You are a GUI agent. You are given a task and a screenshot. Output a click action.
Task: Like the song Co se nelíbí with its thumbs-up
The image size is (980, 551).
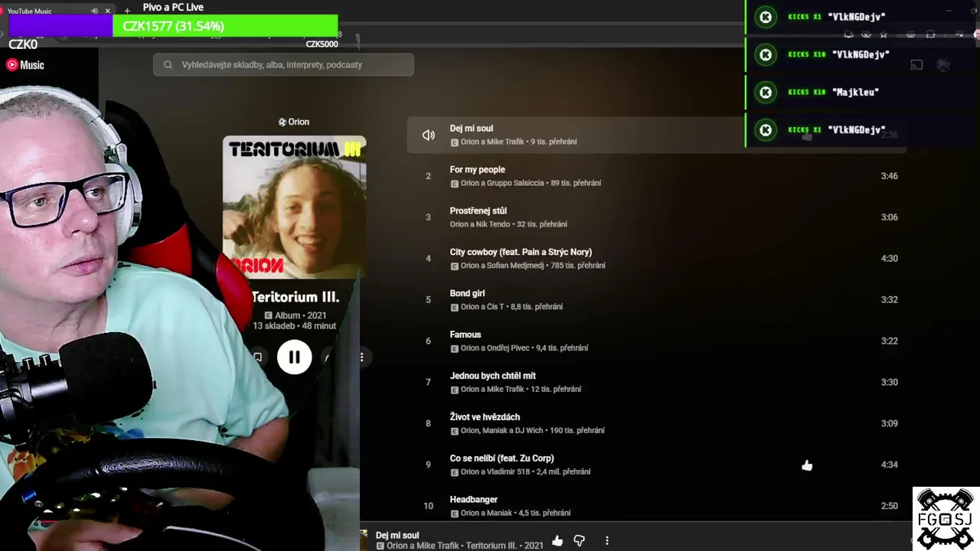tap(807, 465)
